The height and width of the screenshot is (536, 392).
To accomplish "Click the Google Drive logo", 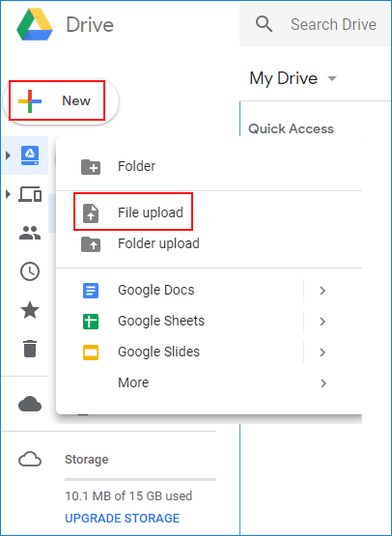I will pos(35,24).
